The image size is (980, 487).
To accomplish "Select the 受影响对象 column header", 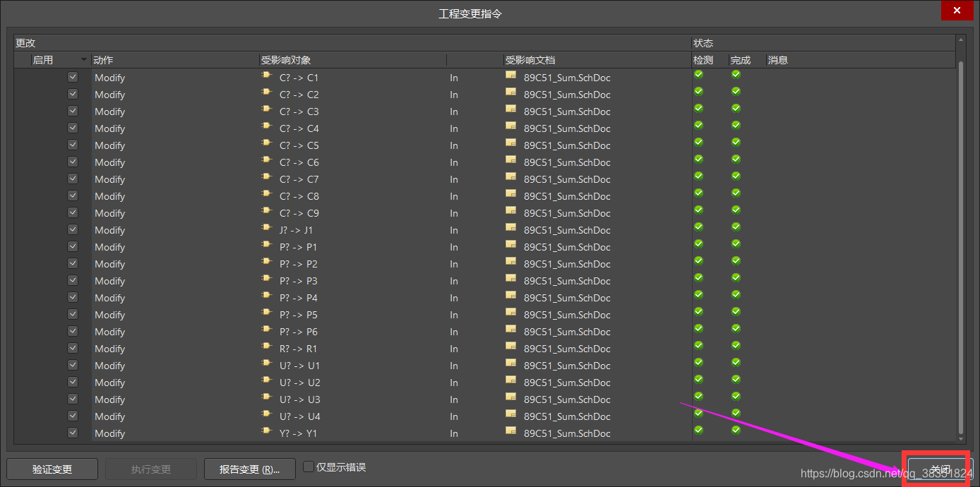I will pyautogui.click(x=286, y=61).
